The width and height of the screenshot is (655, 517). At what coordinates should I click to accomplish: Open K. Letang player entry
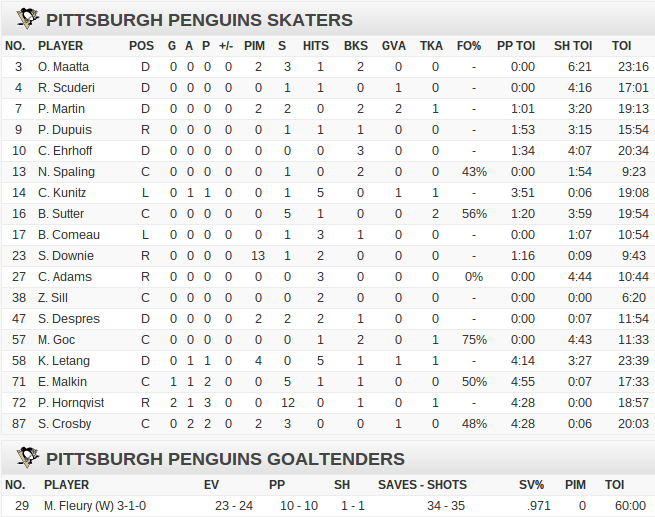tap(64, 361)
